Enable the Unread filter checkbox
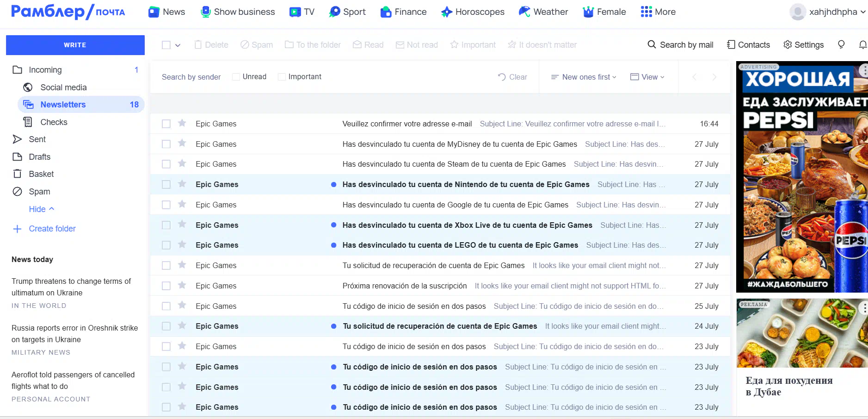Image resolution: width=868 pixels, height=419 pixels. click(236, 77)
